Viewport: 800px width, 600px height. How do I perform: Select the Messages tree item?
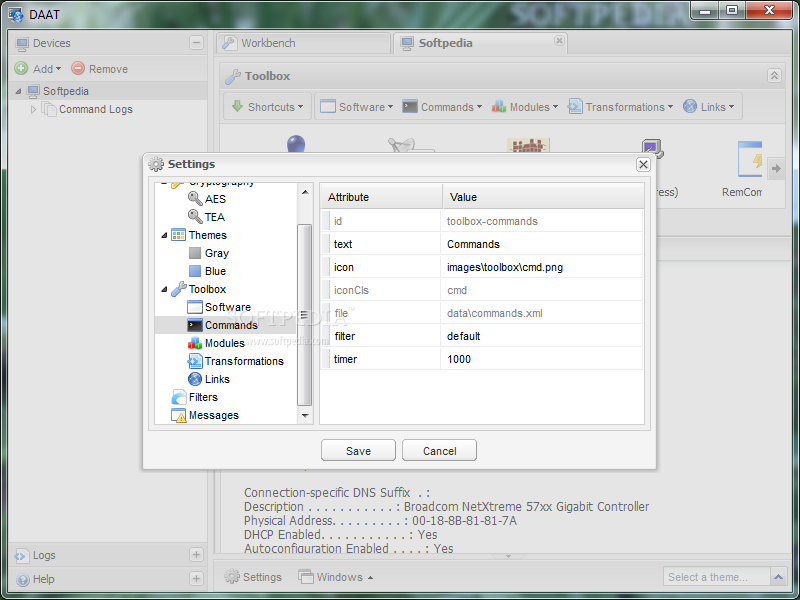click(213, 415)
